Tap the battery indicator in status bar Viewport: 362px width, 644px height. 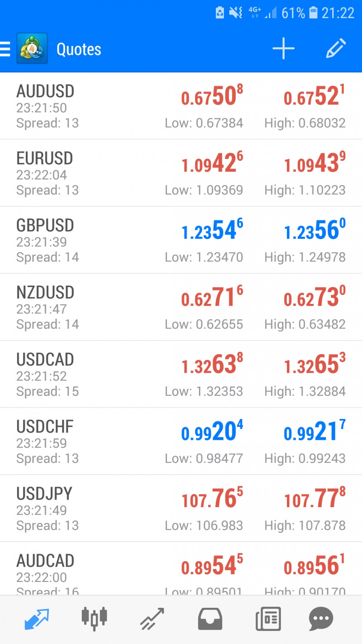(313, 13)
